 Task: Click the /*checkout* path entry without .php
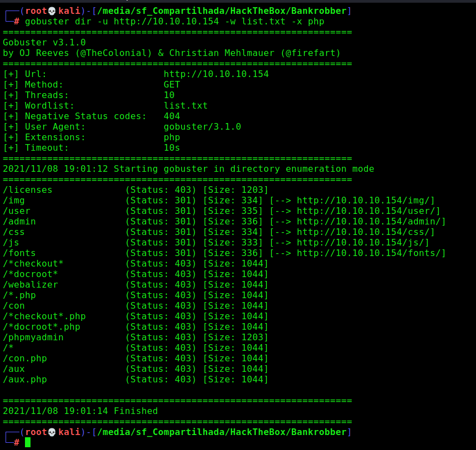(x=33, y=264)
